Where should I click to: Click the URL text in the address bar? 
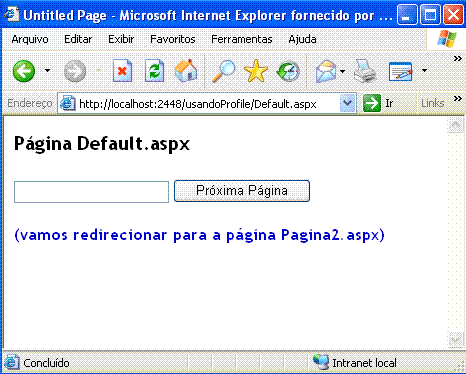click(198, 104)
